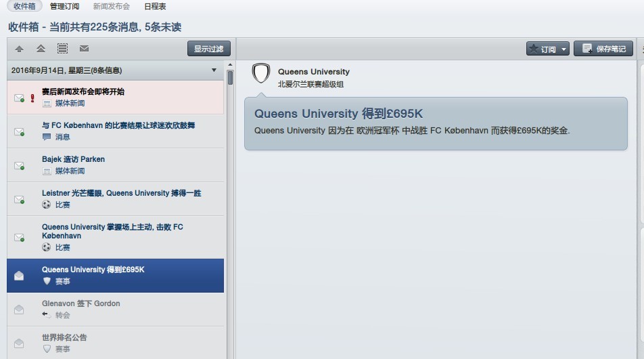
Task: Click the red exclamation mark urgent icon
Action: [x=32, y=98]
